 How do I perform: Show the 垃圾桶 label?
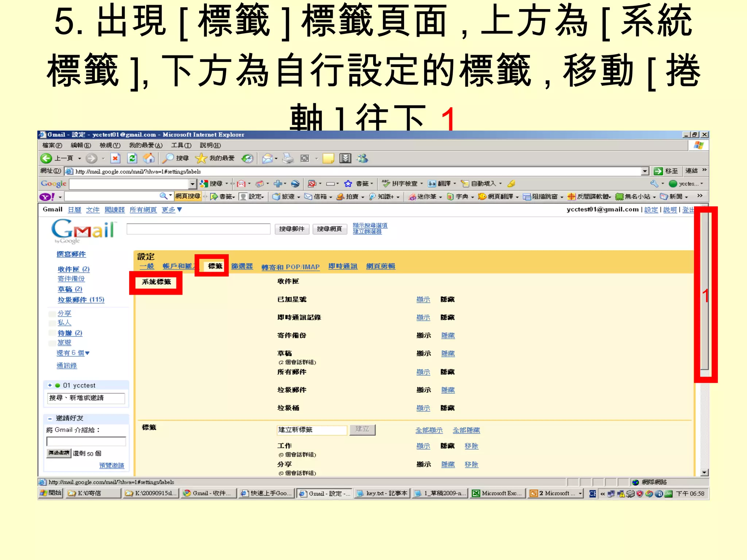click(x=423, y=408)
